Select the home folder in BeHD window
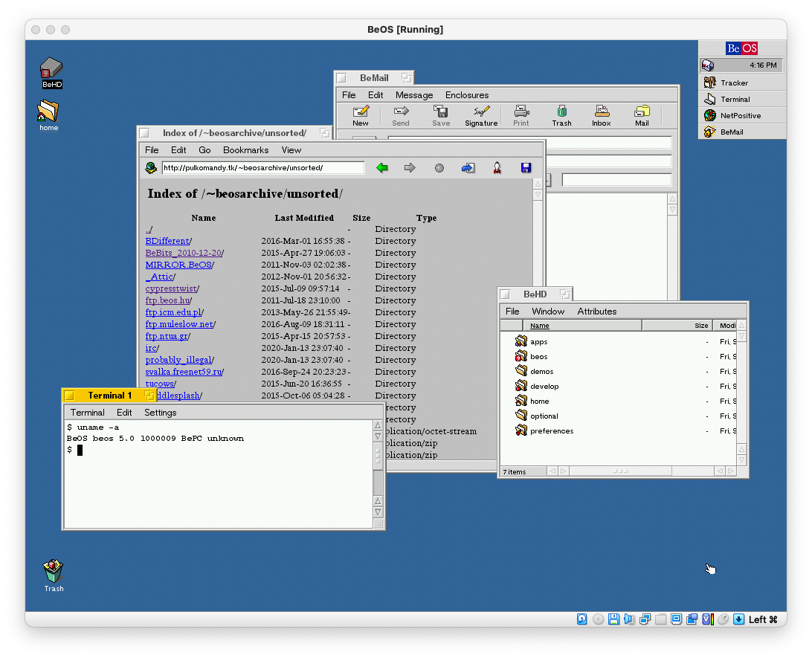This screenshot has height=658, width=812. click(532, 401)
